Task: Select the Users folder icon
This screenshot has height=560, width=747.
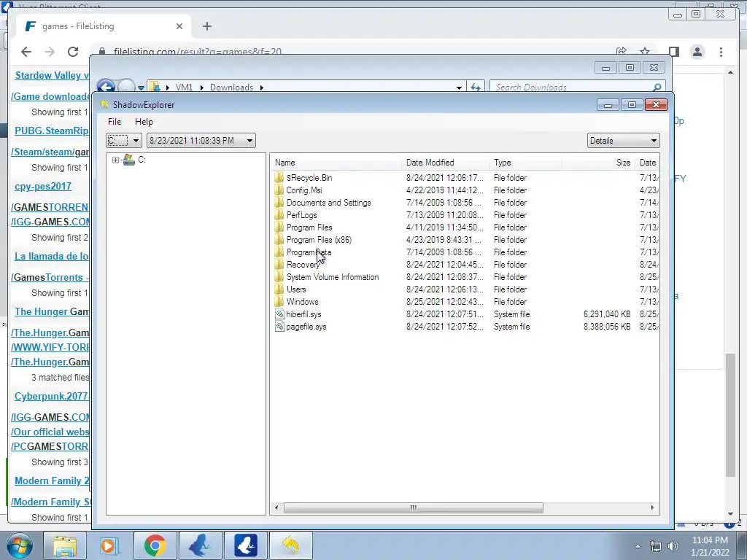Action: point(279,289)
